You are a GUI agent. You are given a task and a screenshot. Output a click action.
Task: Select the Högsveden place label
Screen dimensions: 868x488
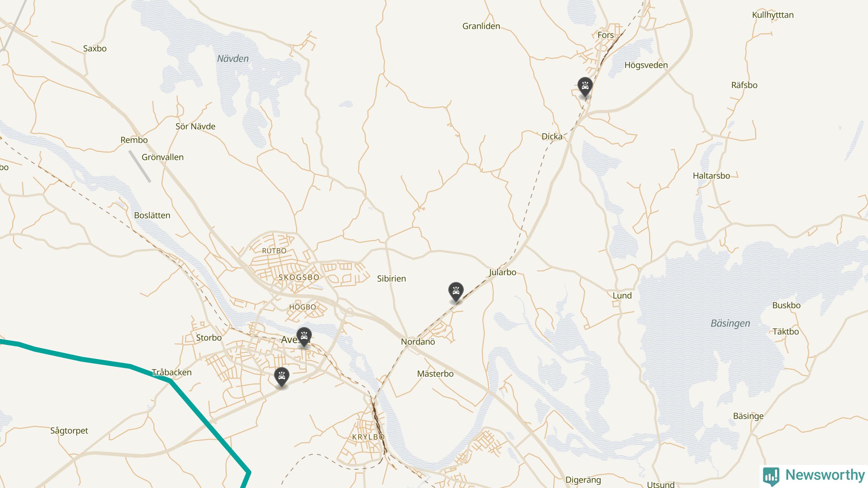[646, 65]
